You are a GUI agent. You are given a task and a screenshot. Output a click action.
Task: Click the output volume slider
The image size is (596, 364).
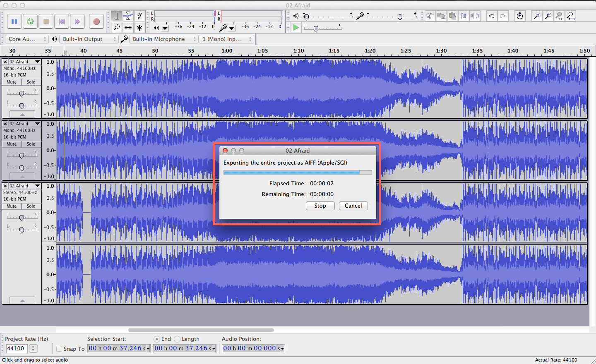click(328, 16)
